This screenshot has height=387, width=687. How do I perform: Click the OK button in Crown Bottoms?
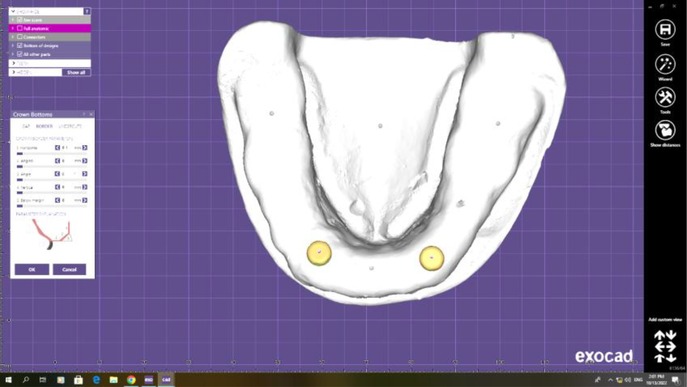[x=32, y=270]
